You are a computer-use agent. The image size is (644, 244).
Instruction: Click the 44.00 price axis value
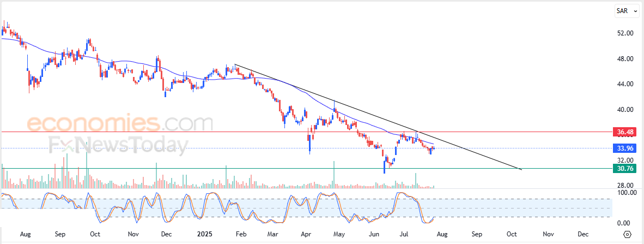pyautogui.click(x=626, y=84)
